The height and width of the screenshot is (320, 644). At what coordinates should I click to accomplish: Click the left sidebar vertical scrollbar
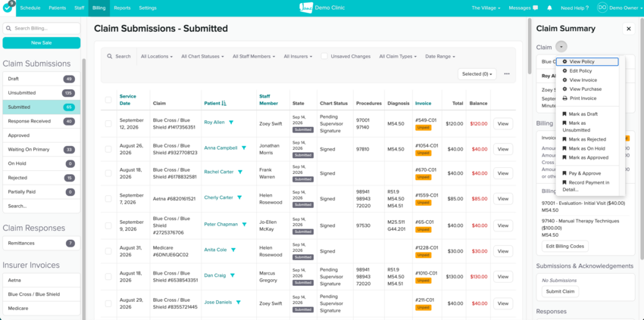[84, 188]
